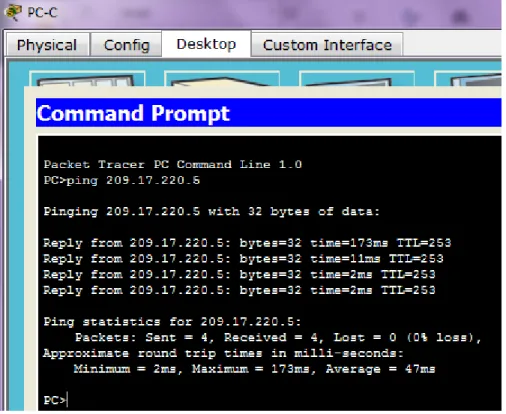This screenshot has height=414, width=506.
Task: Open the Physical tab
Action: 47,45
